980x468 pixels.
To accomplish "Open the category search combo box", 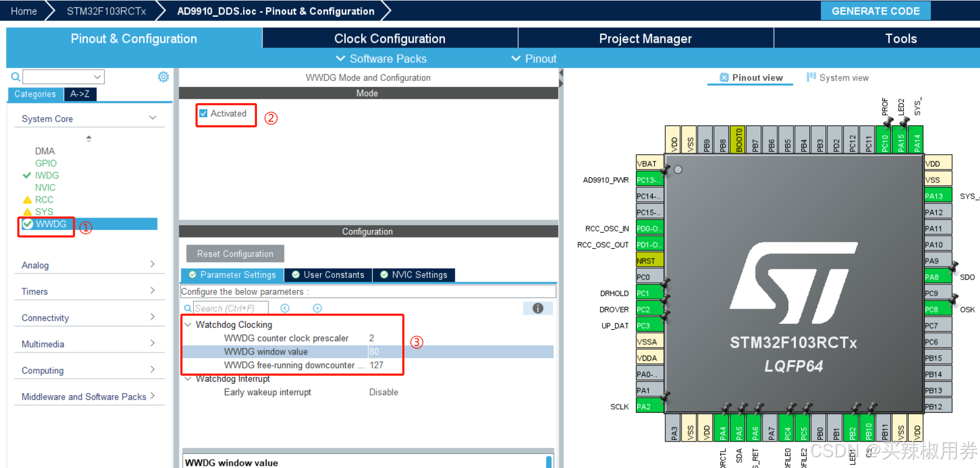I will point(64,77).
